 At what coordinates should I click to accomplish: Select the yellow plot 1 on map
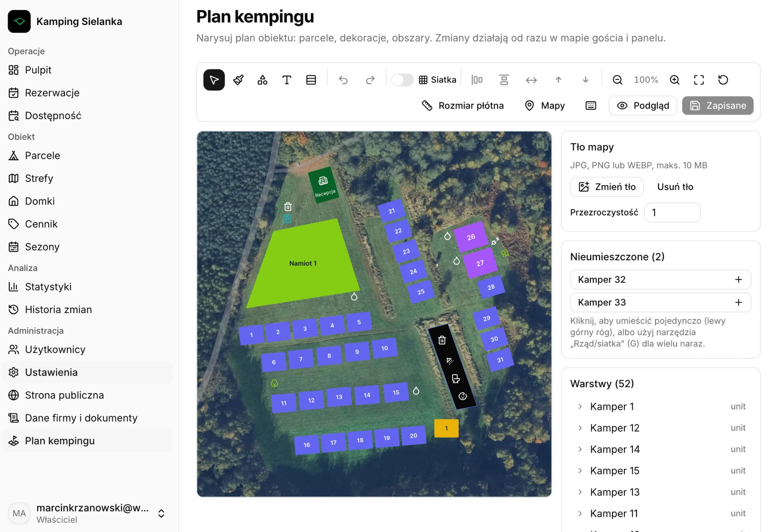(x=446, y=428)
